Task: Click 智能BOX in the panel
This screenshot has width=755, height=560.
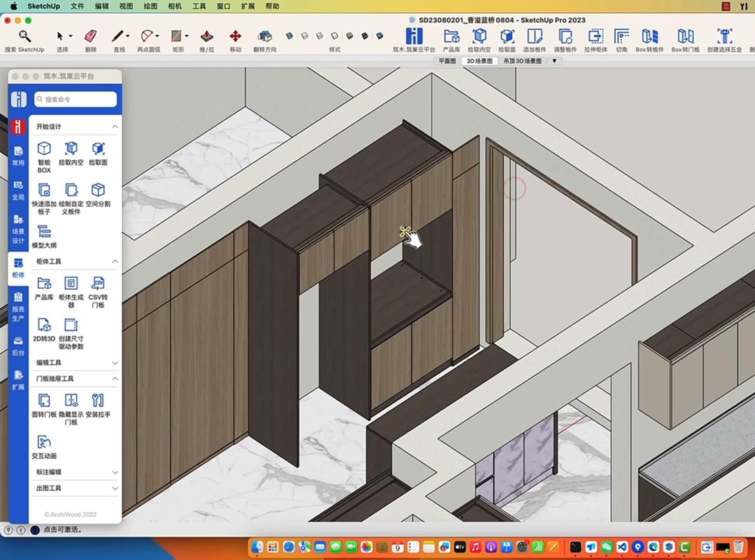Action: [x=44, y=157]
